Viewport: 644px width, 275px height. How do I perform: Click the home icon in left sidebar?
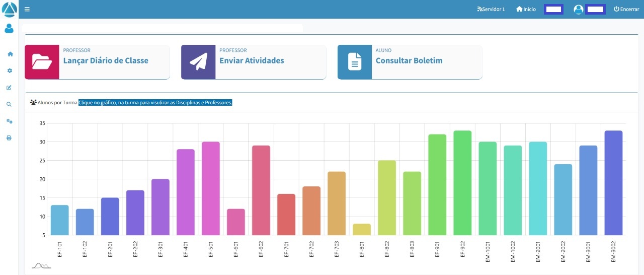click(x=10, y=54)
